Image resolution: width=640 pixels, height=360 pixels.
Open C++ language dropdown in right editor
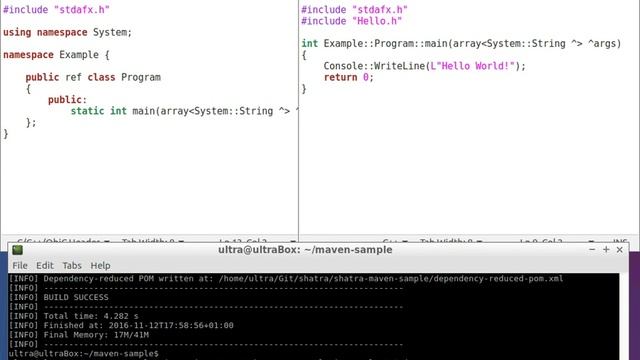(395, 241)
